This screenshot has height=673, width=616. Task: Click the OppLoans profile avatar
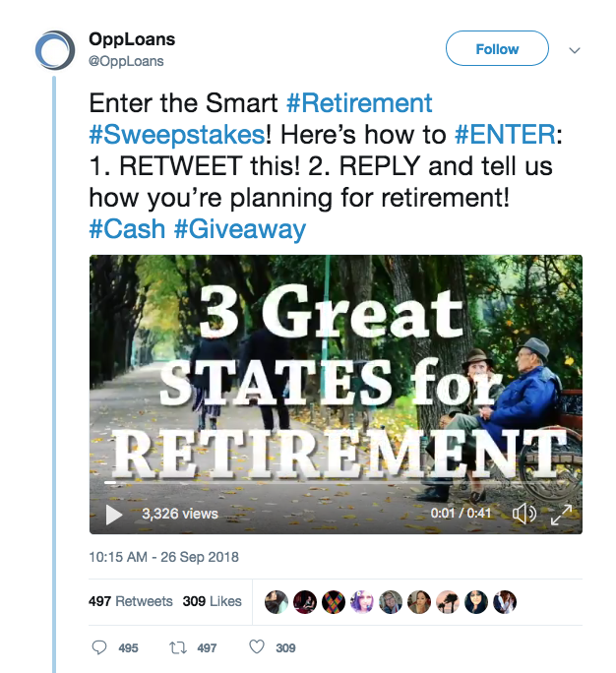point(55,50)
